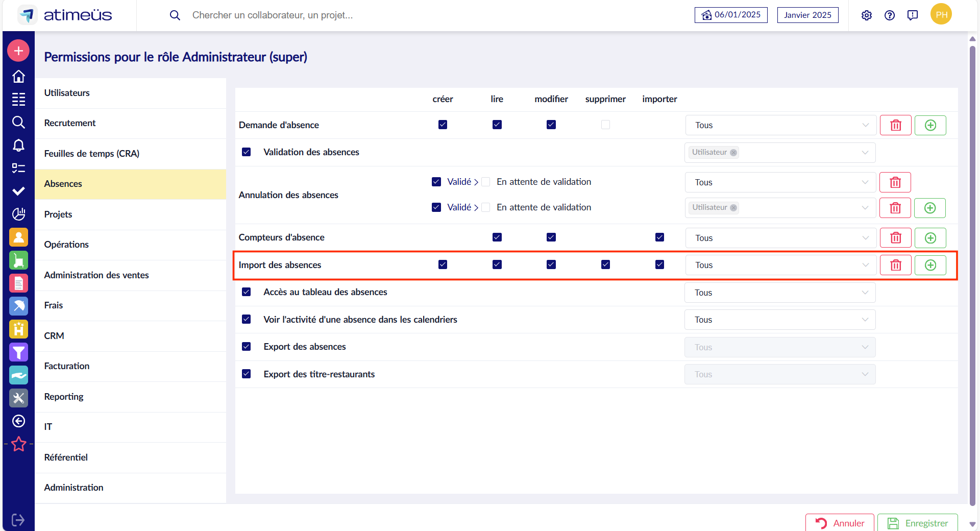The width and height of the screenshot is (980, 531).
Task: Toggle Export des titre-restaurants checkbox
Action: (x=247, y=374)
